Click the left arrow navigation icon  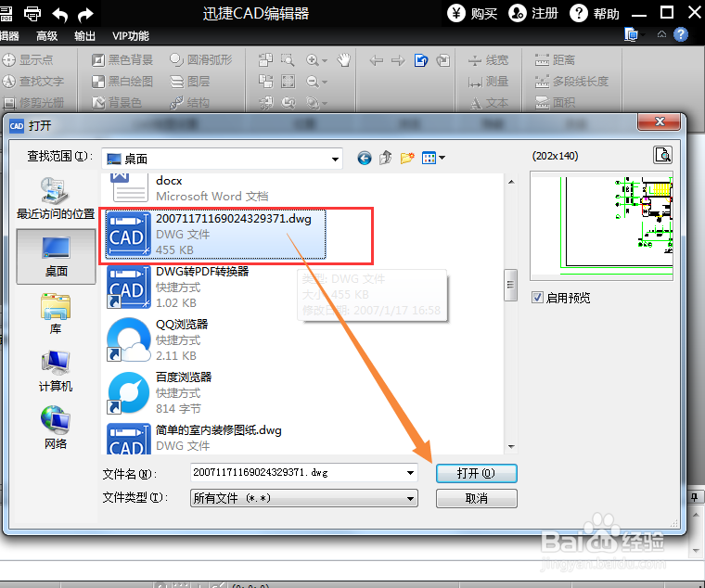(377, 60)
